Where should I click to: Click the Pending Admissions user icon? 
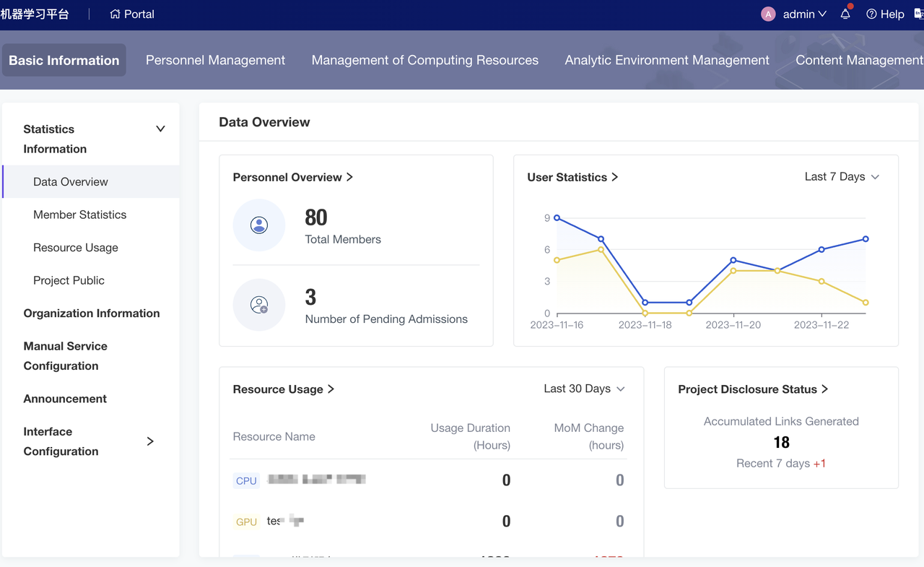pyautogui.click(x=259, y=305)
